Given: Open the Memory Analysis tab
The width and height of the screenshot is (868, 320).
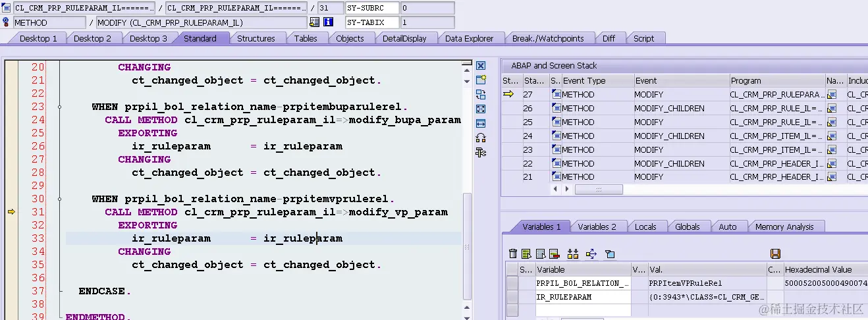Looking at the screenshot, I should [784, 227].
